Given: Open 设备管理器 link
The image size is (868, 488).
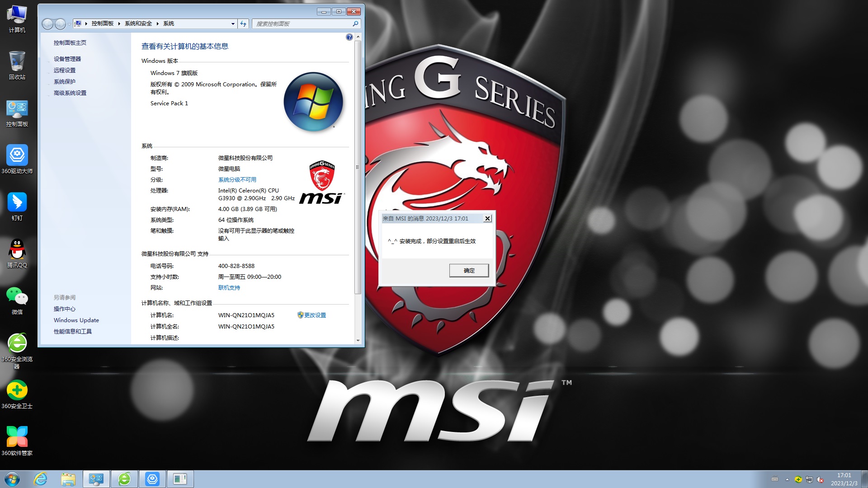Looking at the screenshot, I should click(x=67, y=59).
